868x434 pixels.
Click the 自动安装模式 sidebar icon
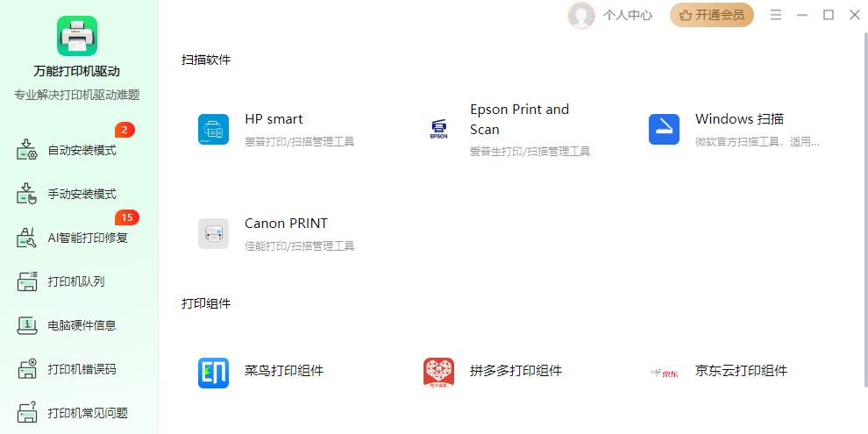tap(27, 150)
